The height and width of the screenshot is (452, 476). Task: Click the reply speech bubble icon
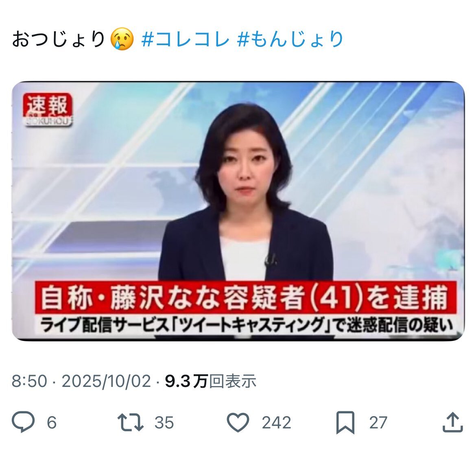(23, 422)
